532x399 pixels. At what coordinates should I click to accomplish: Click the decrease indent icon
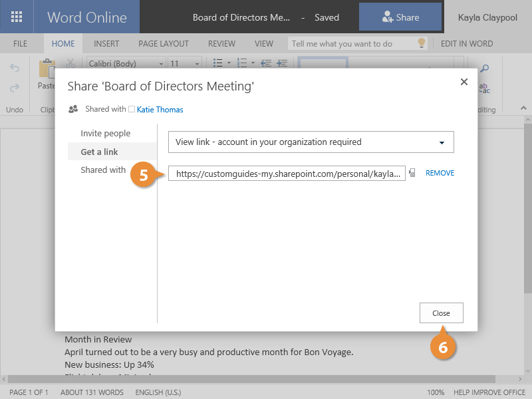click(266, 64)
